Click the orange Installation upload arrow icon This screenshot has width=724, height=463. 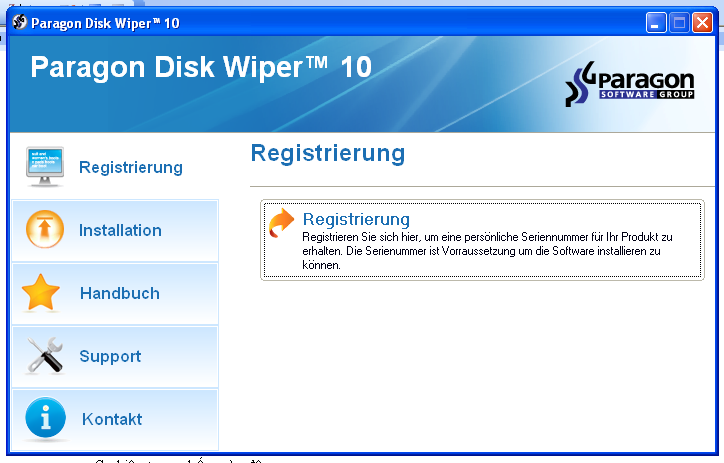(x=45, y=229)
